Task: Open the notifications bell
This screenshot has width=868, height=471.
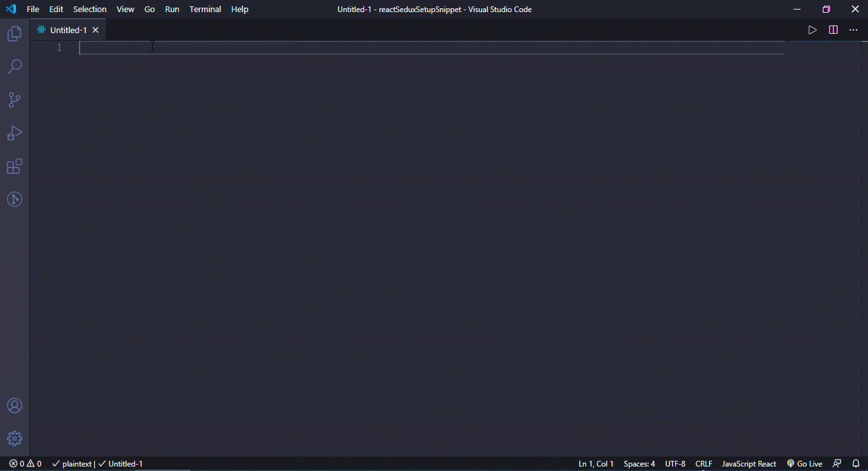Action: click(x=856, y=464)
